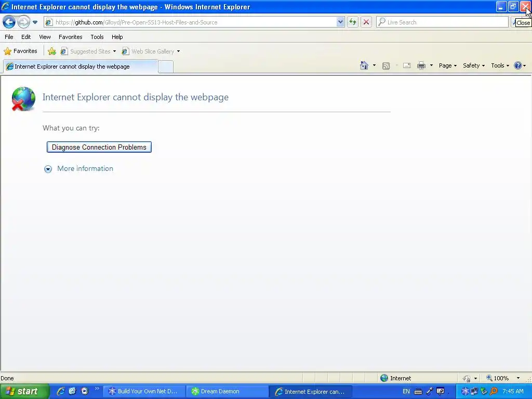Click Diagnose Connection Problems button
The image size is (532, 399).
click(x=99, y=147)
